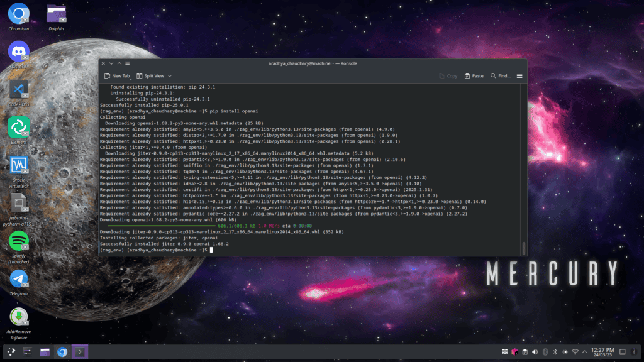644x362 pixels.
Task: Open the volume control in the tray
Action: pos(535,352)
